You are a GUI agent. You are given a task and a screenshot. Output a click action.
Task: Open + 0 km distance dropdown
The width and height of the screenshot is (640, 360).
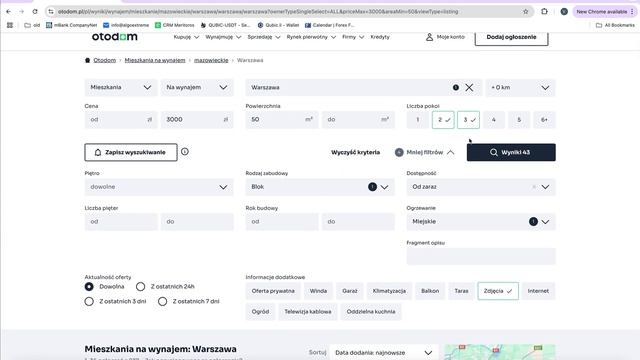click(x=520, y=87)
